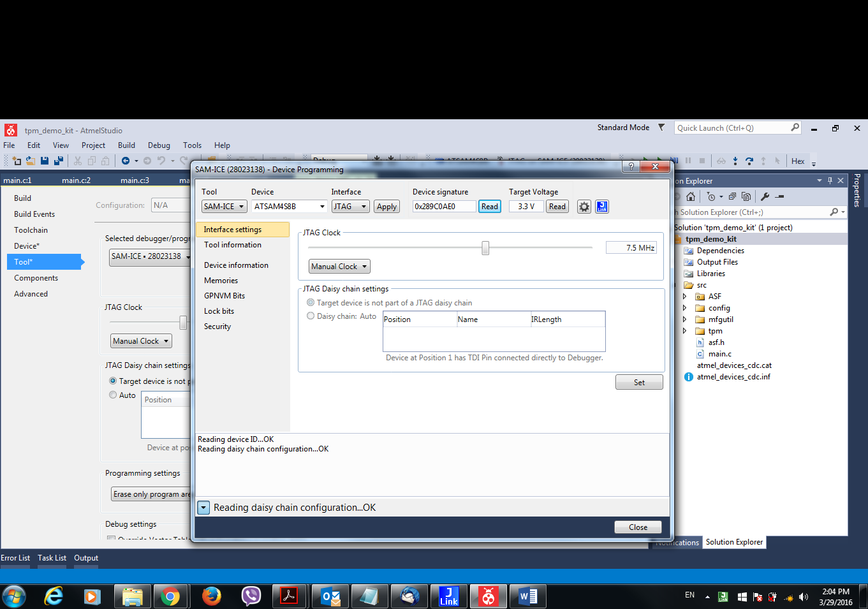The image size is (868, 609).
Task: Click the Collapse All icon in Solution Explorer
Action: point(732,196)
